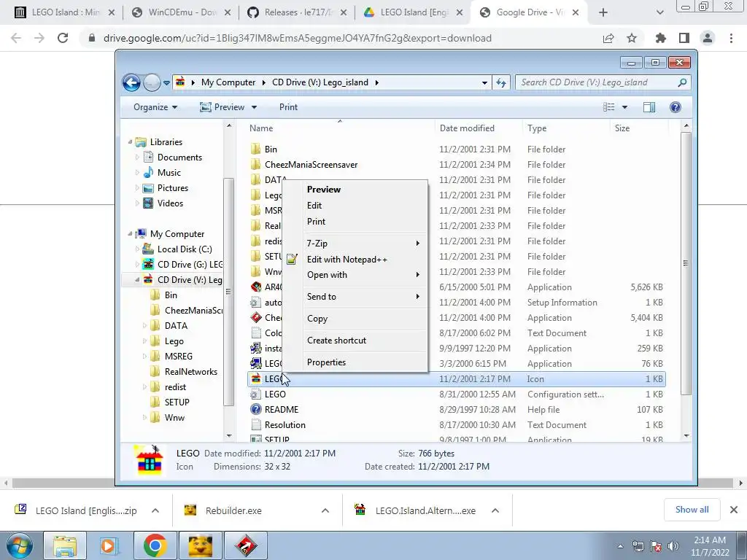
Task: Switch to the GitHub Releases tab
Action: coord(298,13)
